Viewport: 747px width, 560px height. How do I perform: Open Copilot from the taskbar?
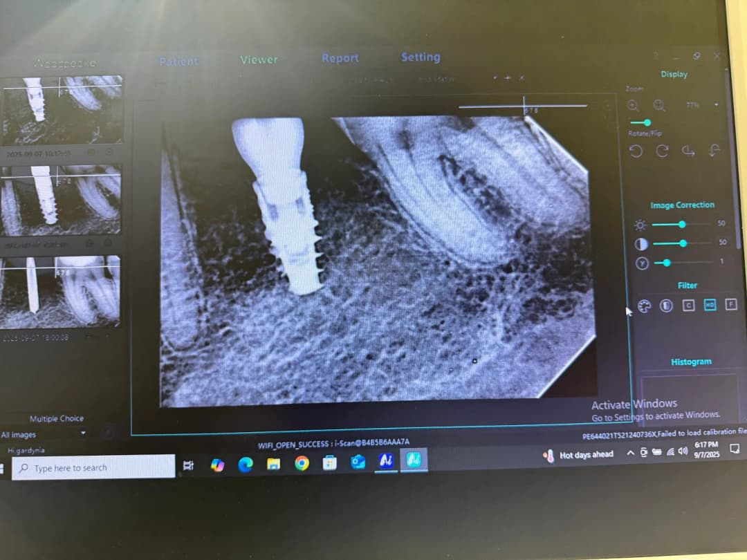coord(217,465)
